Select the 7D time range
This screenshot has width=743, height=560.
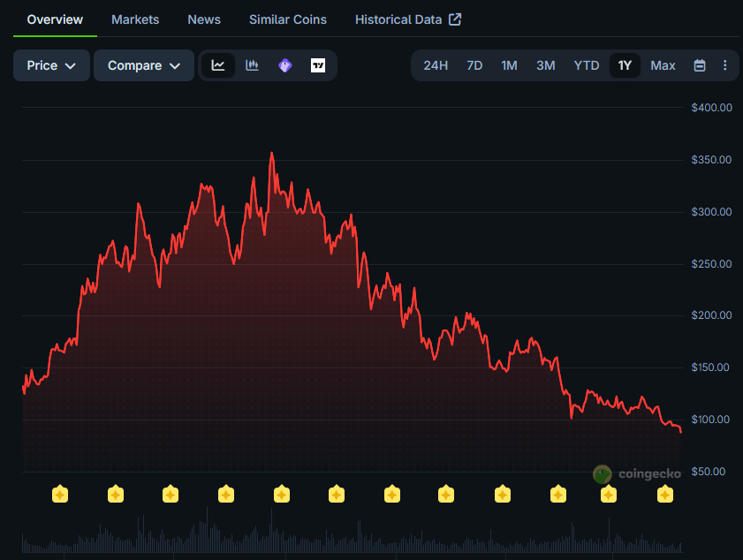(x=474, y=65)
